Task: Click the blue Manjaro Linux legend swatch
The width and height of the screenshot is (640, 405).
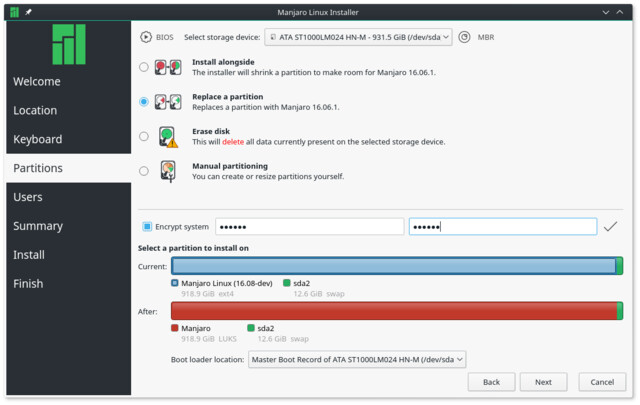Action: 175,283
